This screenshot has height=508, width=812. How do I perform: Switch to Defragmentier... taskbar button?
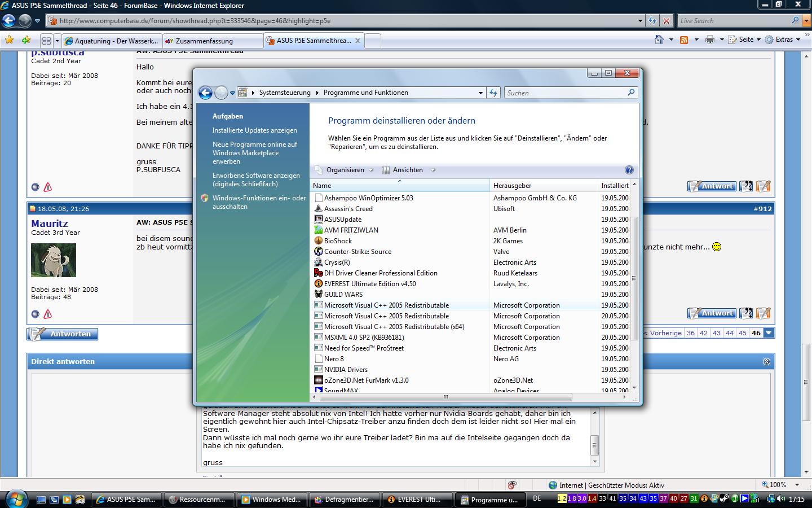point(345,500)
